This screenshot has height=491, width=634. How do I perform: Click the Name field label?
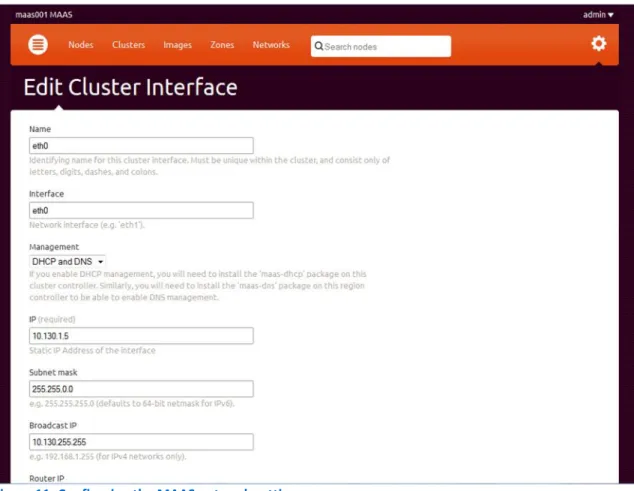[x=40, y=129]
